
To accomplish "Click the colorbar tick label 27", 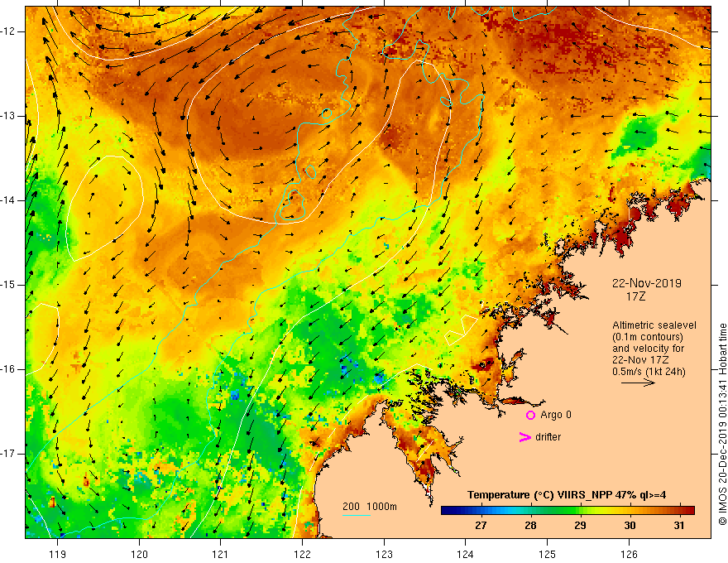I will 481,526.
